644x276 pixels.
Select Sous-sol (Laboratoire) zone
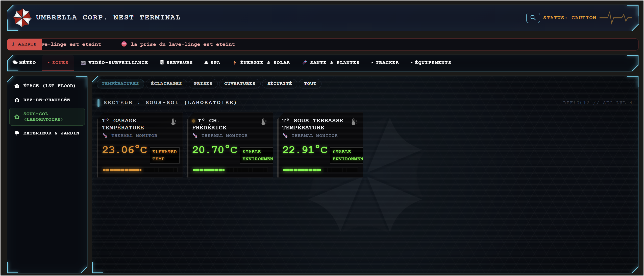[x=47, y=117]
